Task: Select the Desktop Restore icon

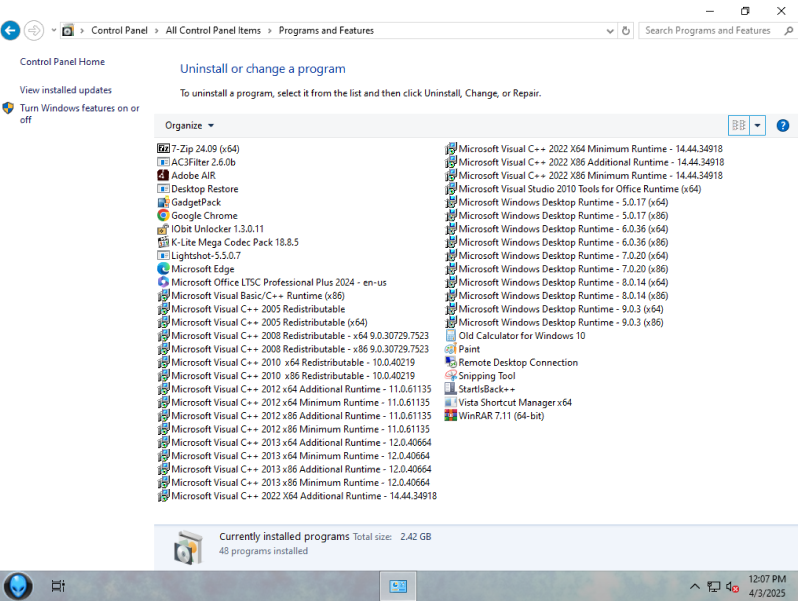Action: point(163,189)
